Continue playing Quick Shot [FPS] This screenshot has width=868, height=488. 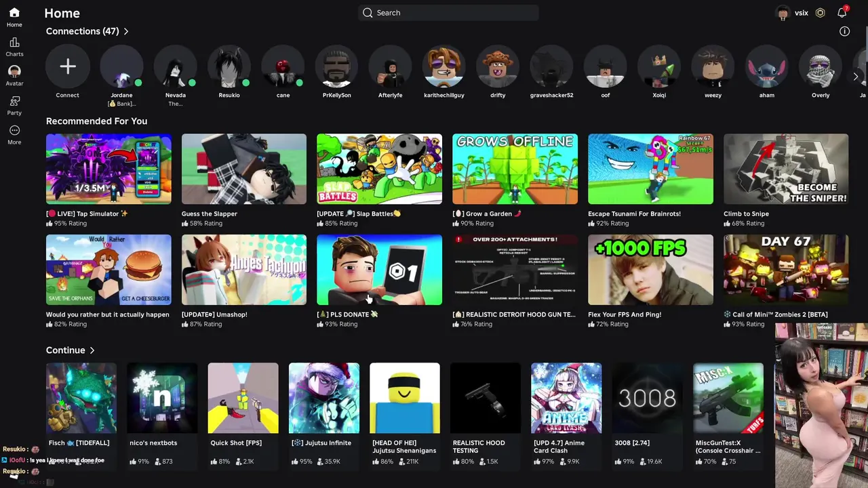(243, 398)
